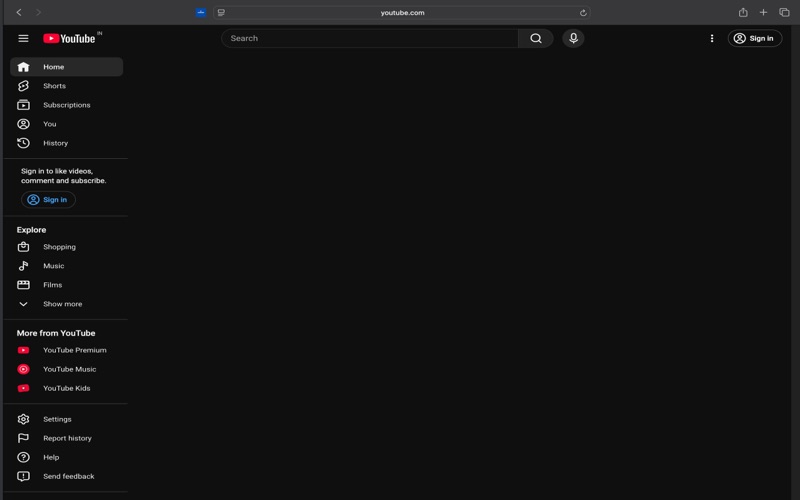Click the sidebar Sign in button
The width and height of the screenshot is (800, 500).
(48, 199)
